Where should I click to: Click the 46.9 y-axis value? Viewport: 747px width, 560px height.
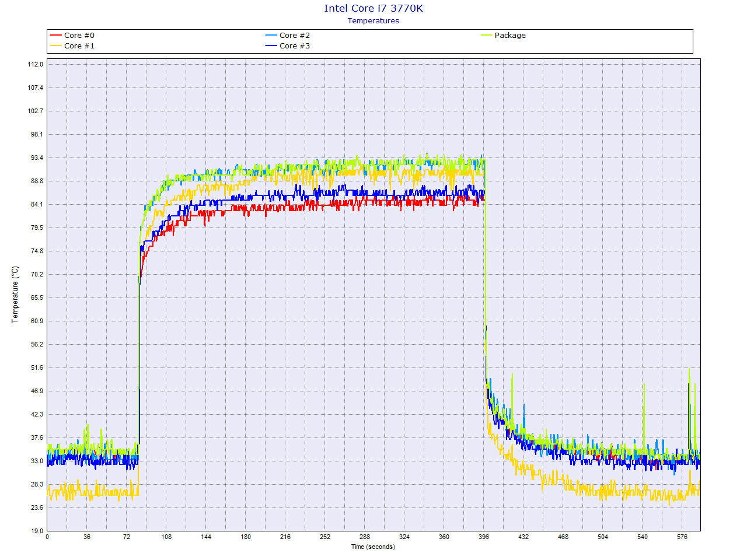[37, 391]
